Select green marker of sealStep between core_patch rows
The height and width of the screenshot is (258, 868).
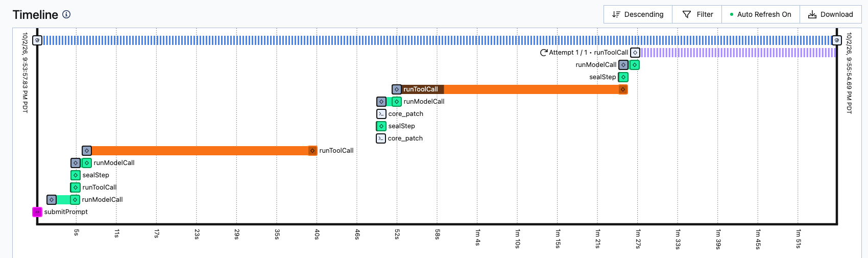point(381,126)
